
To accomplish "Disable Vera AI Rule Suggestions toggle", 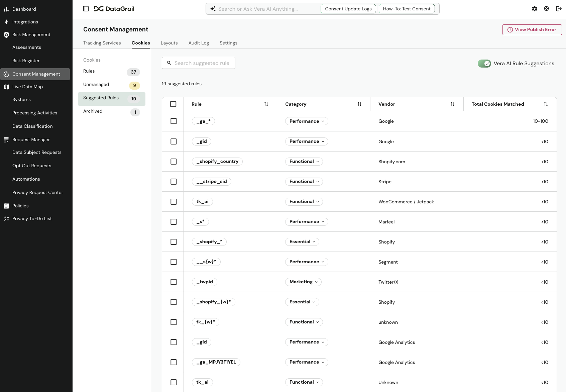I will tap(484, 64).
